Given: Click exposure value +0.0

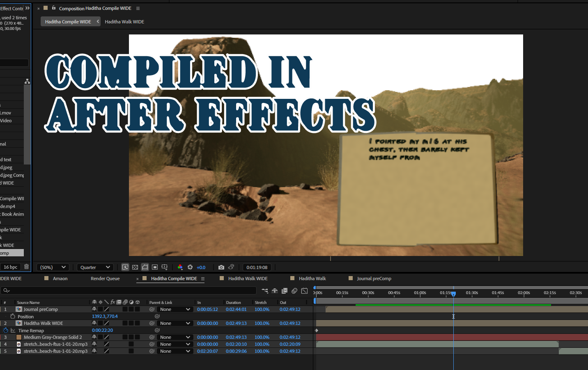Looking at the screenshot, I should 201,267.
